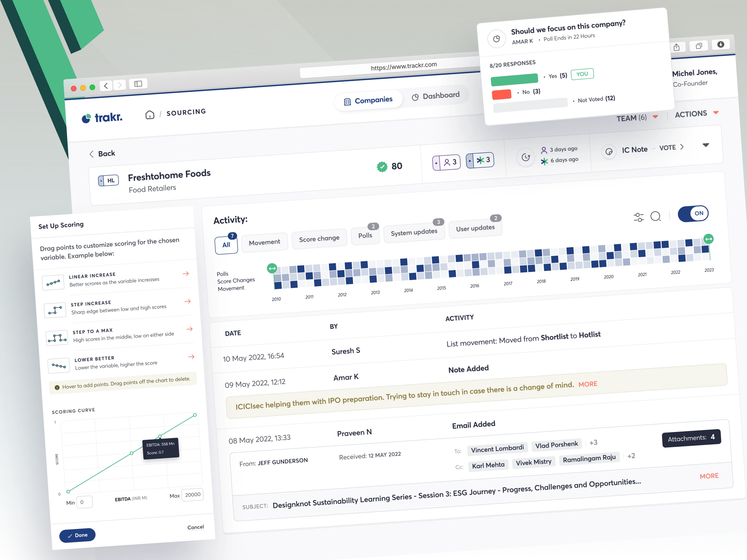Open the ACTIONS dropdown
747x560 pixels.
[697, 114]
